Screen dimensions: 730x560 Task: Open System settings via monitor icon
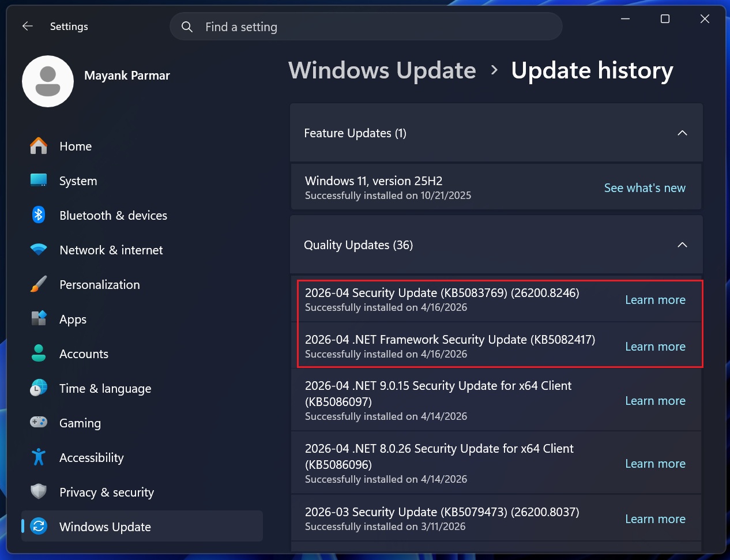[38, 181]
